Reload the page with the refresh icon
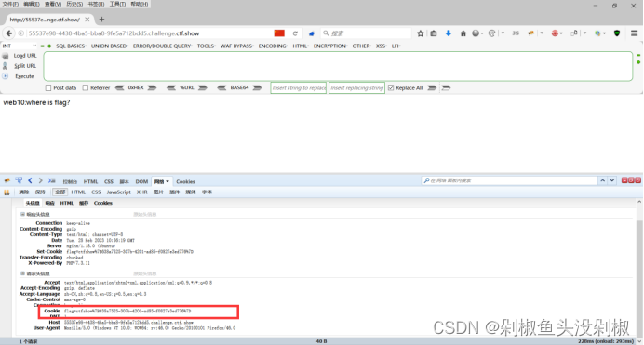 click(x=295, y=33)
